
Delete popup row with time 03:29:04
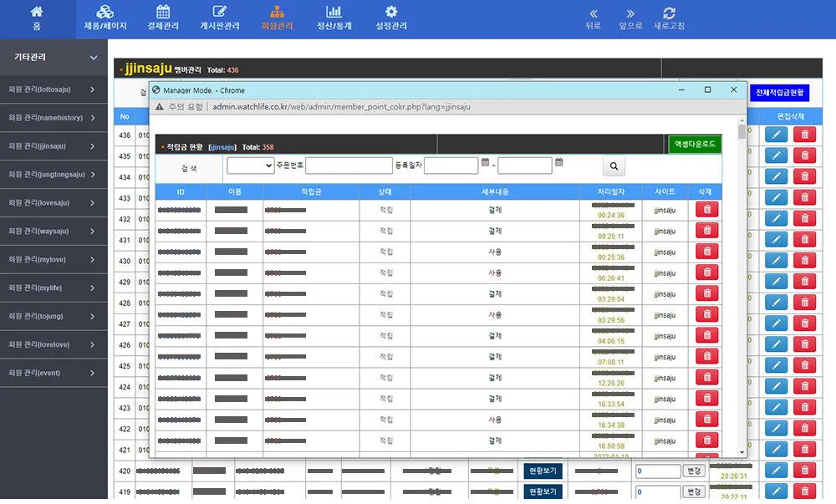707,293
